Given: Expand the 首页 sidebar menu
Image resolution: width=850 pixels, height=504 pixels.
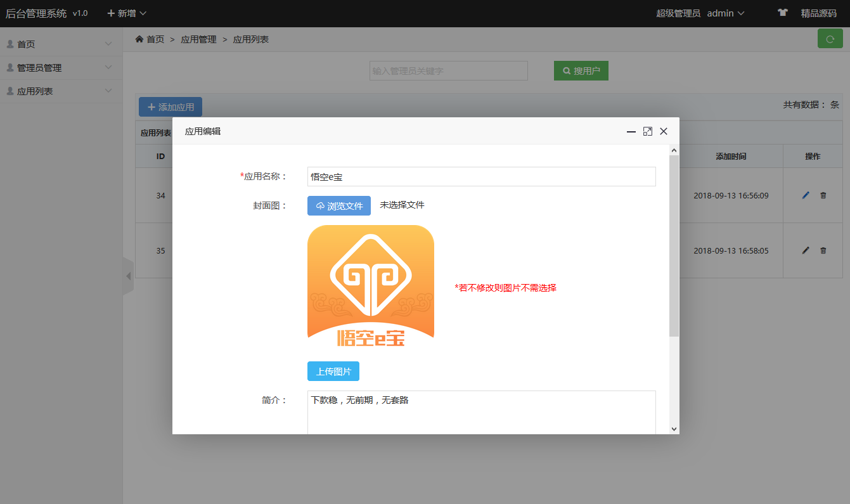Looking at the screenshot, I should [61, 44].
